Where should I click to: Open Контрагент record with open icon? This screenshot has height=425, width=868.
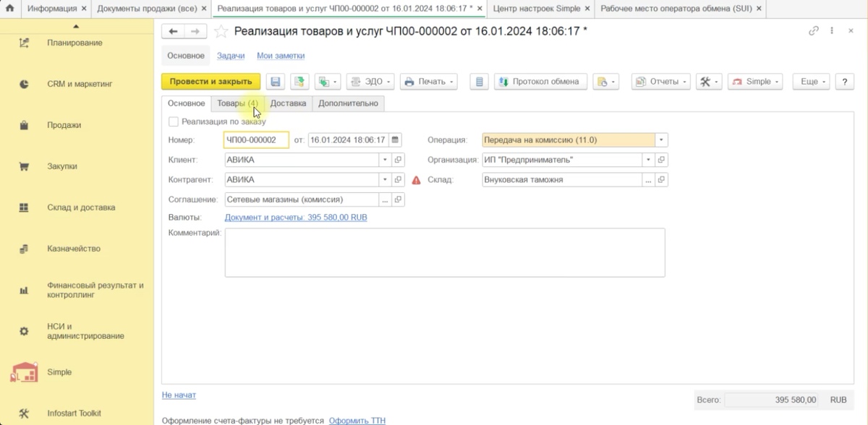(x=398, y=179)
